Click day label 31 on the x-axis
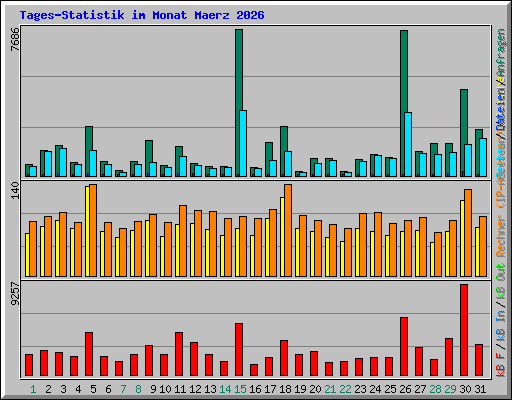This screenshot has width=512, height=400. tap(480, 389)
